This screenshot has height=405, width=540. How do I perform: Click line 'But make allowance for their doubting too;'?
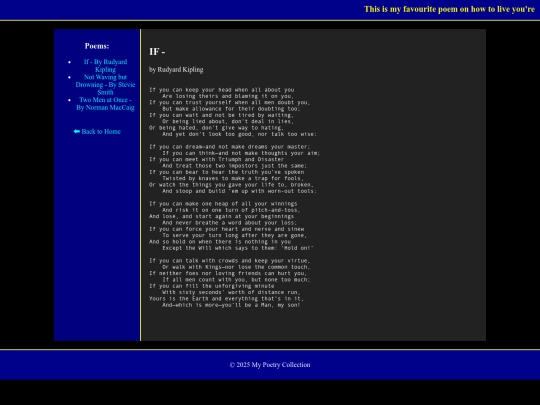tap(231, 109)
